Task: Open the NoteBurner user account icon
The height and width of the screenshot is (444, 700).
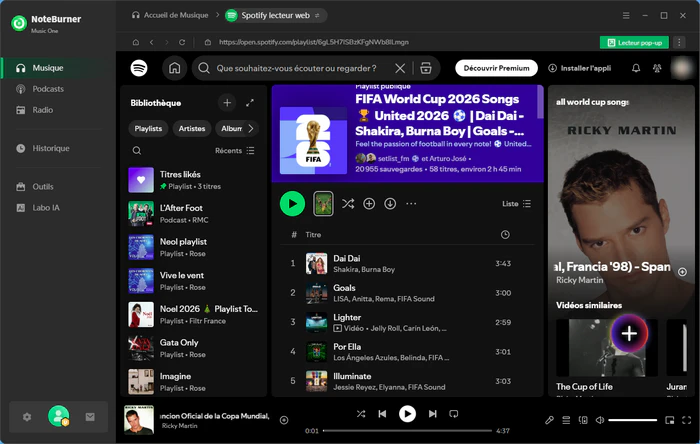Action: pyautogui.click(x=58, y=416)
